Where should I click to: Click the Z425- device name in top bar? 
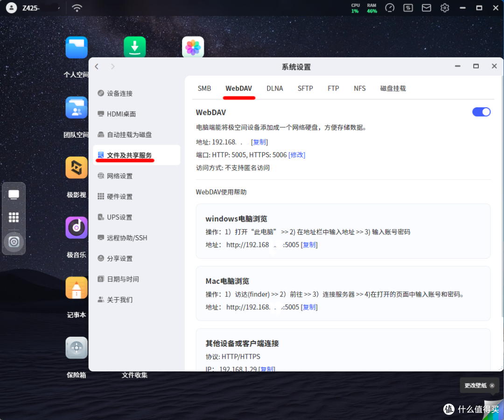click(x=31, y=8)
